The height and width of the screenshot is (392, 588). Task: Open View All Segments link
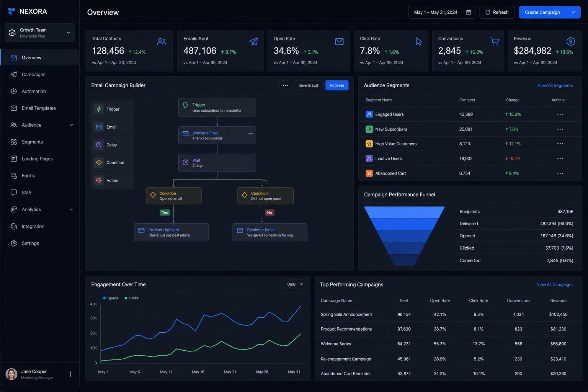[555, 85]
